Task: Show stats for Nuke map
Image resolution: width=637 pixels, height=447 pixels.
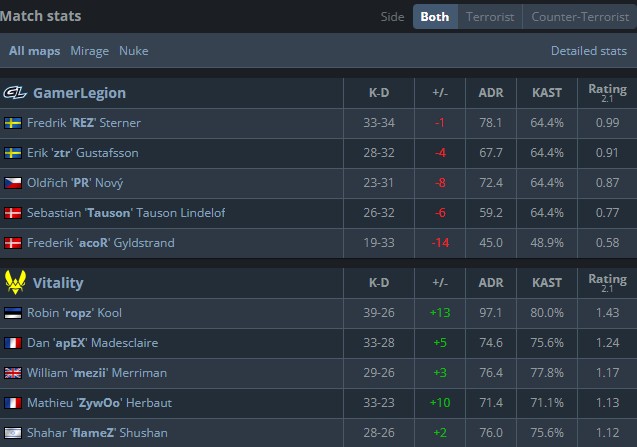Action: 133,51
